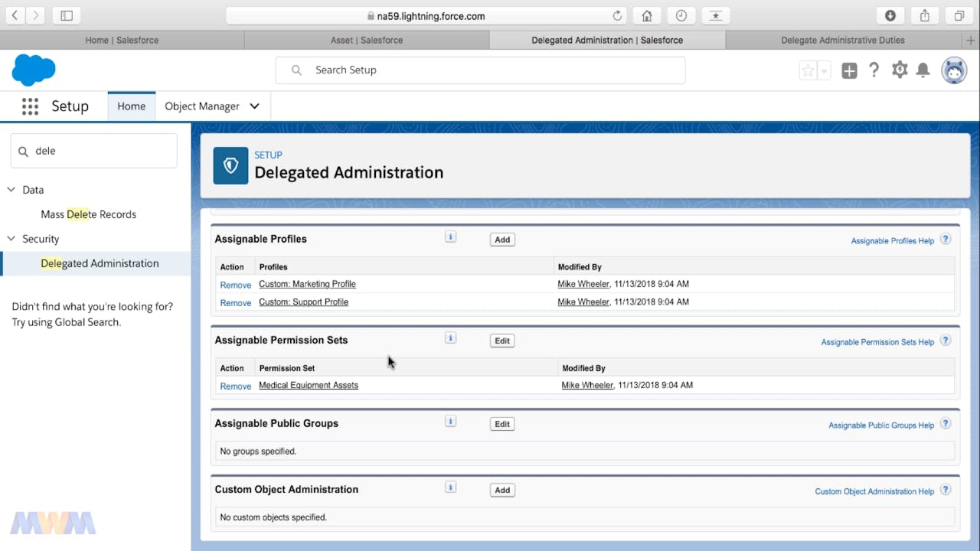Click the Salesforce cloud logo
This screenshot has height=551, width=980.
(x=34, y=70)
